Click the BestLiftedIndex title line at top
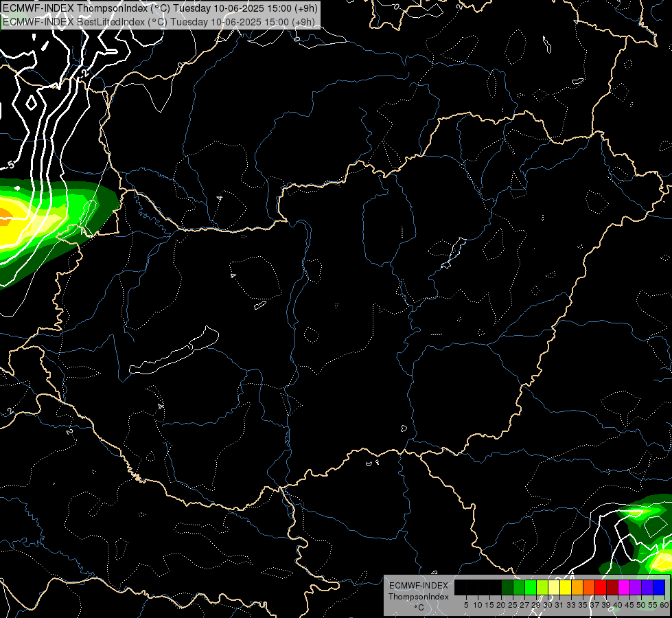Image resolution: width=672 pixels, height=618 pixels. pos(159,21)
